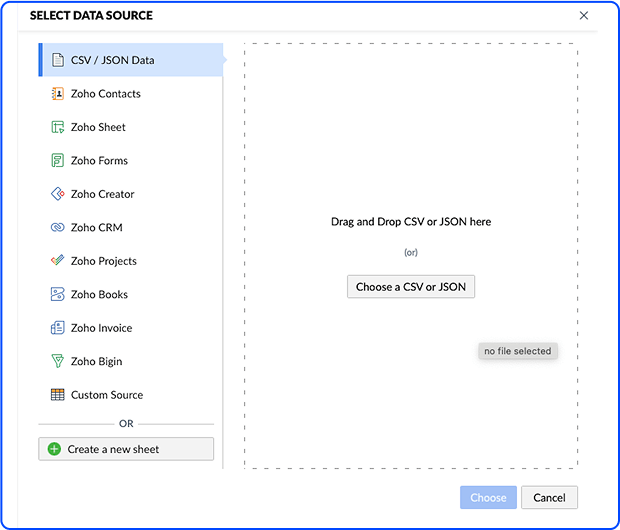
Task: Select Zoho Books data source
Action: [131, 294]
